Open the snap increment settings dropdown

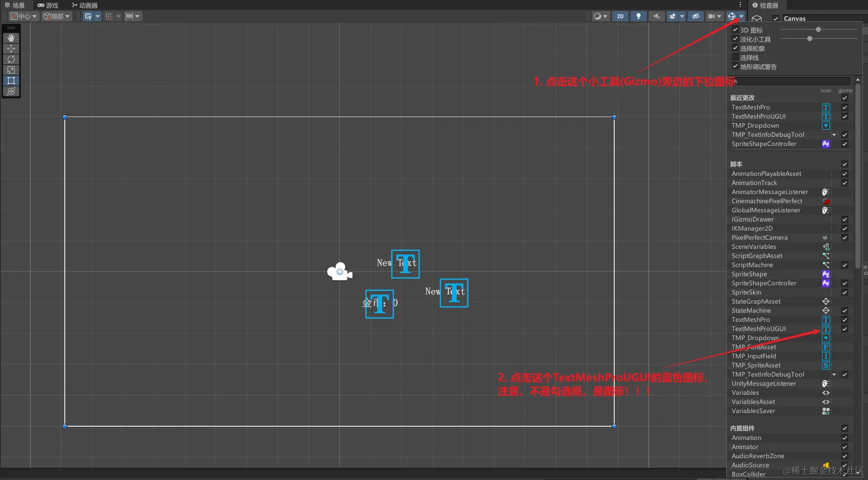pos(133,16)
